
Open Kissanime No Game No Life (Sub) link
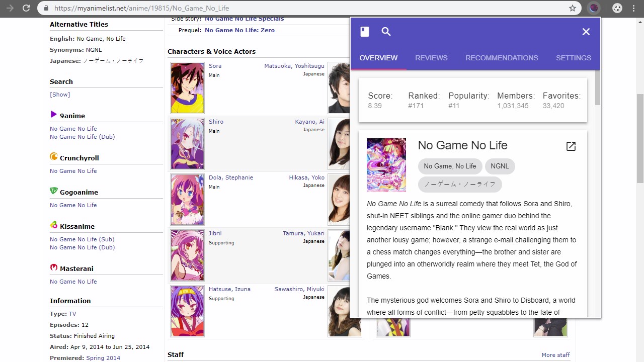(83, 239)
